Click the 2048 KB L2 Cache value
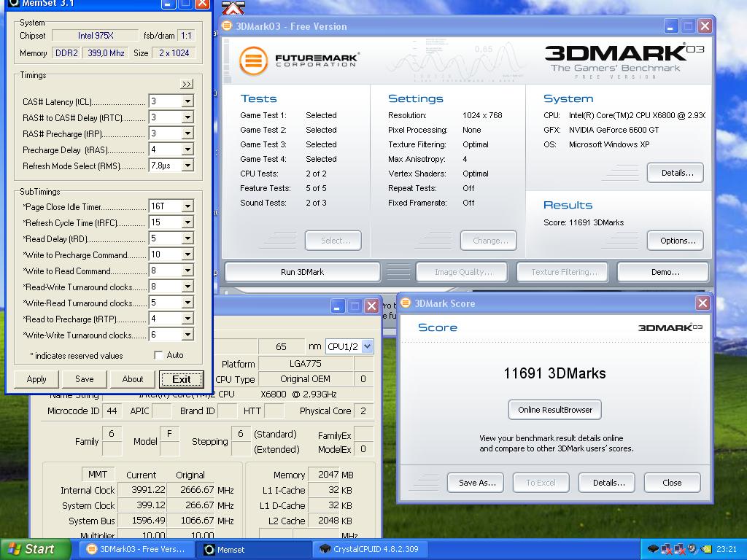Screen dimensions: 747x560 click(324, 520)
